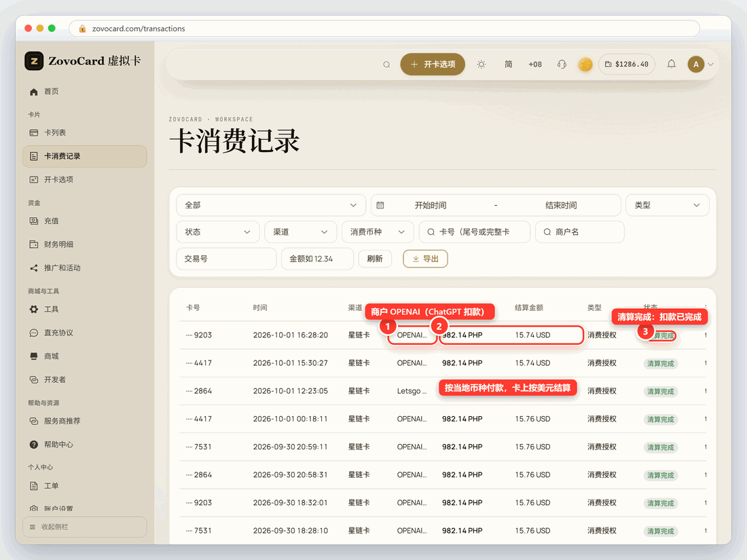This screenshot has width=747, height=560.
Task: Click the 结算金额 column header
Action: click(x=529, y=307)
